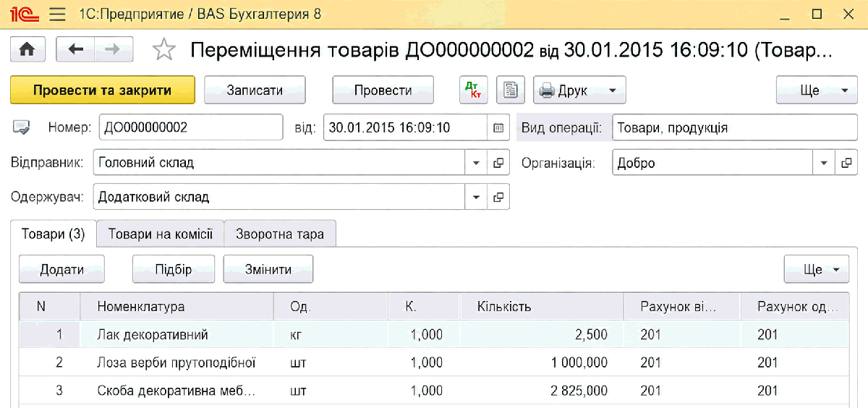Open top toolbar Ще menu
The image size is (868, 408).
click(817, 90)
